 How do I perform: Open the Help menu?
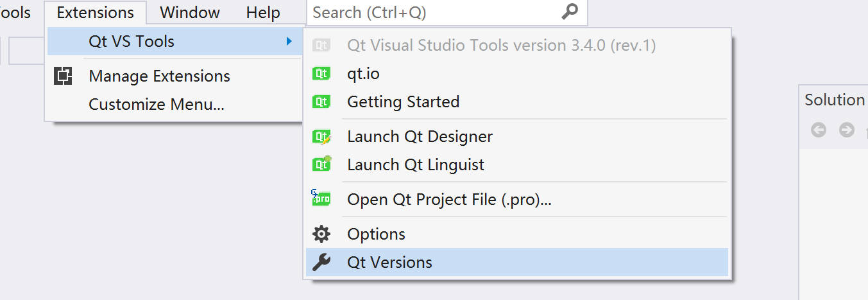click(263, 12)
